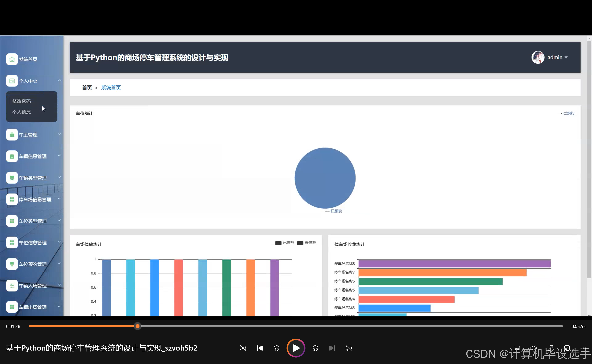Select the 系统首页 sidebar menu label
The image size is (592, 364).
(28, 60)
